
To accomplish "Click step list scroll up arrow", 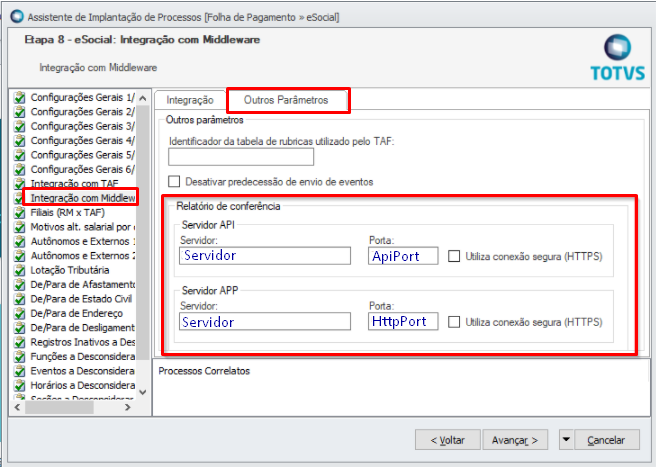I will [x=143, y=98].
